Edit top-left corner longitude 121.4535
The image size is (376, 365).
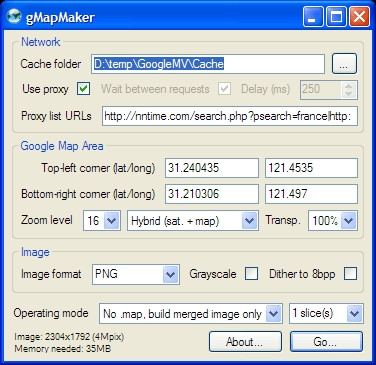point(311,168)
